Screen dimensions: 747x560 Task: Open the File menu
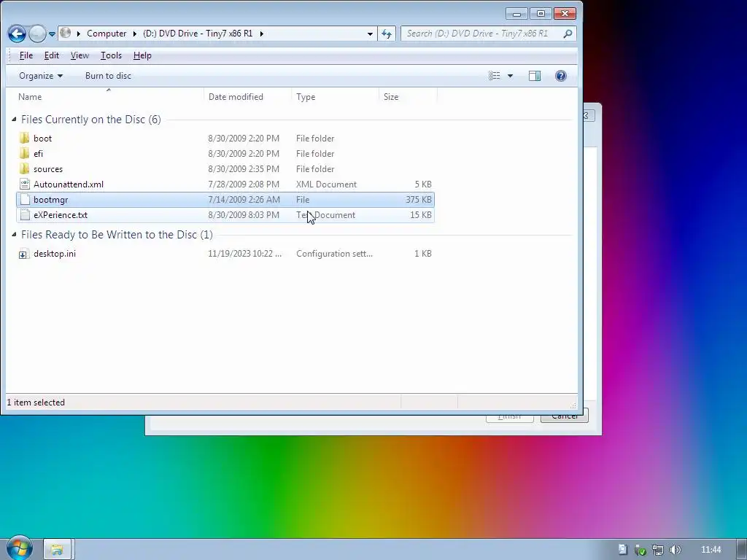(26, 55)
